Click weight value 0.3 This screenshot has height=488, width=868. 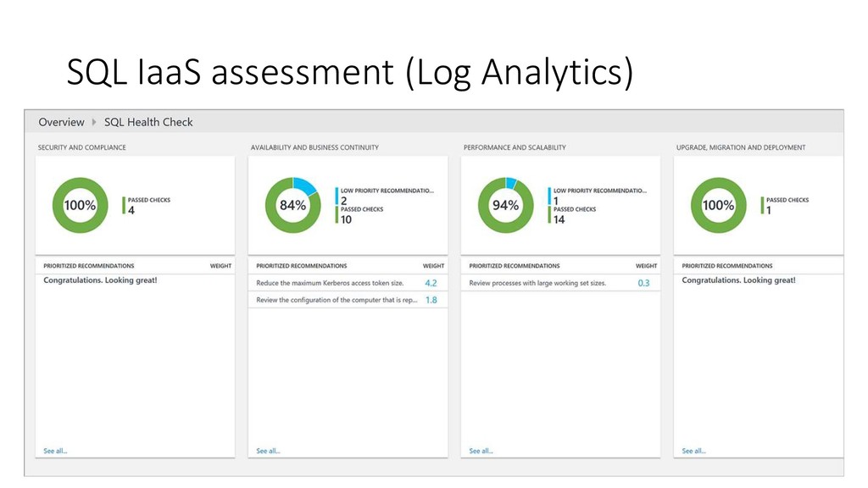[643, 283]
